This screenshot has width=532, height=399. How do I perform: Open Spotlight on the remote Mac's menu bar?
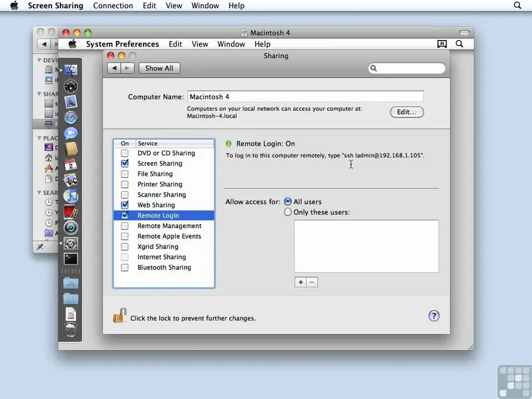(x=459, y=44)
